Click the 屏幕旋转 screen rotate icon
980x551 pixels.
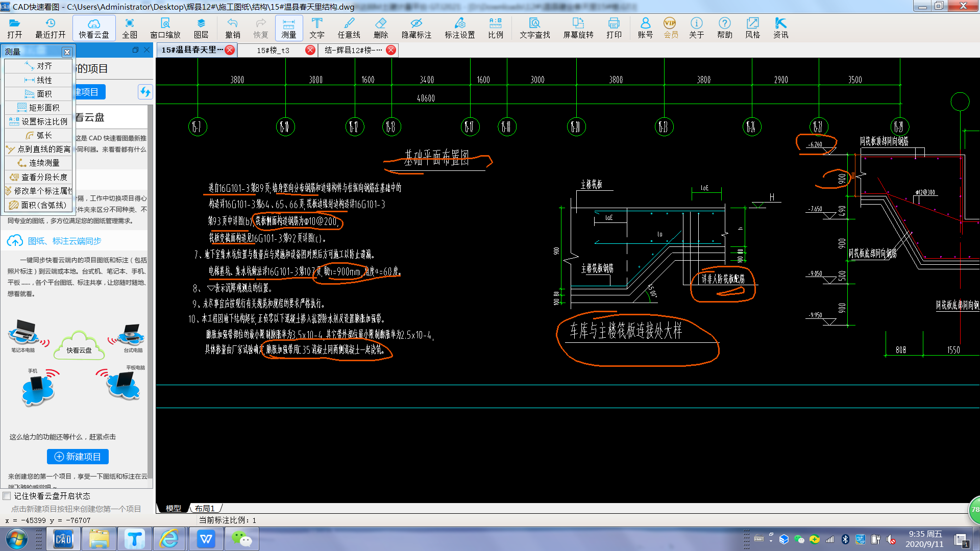coord(578,28)
